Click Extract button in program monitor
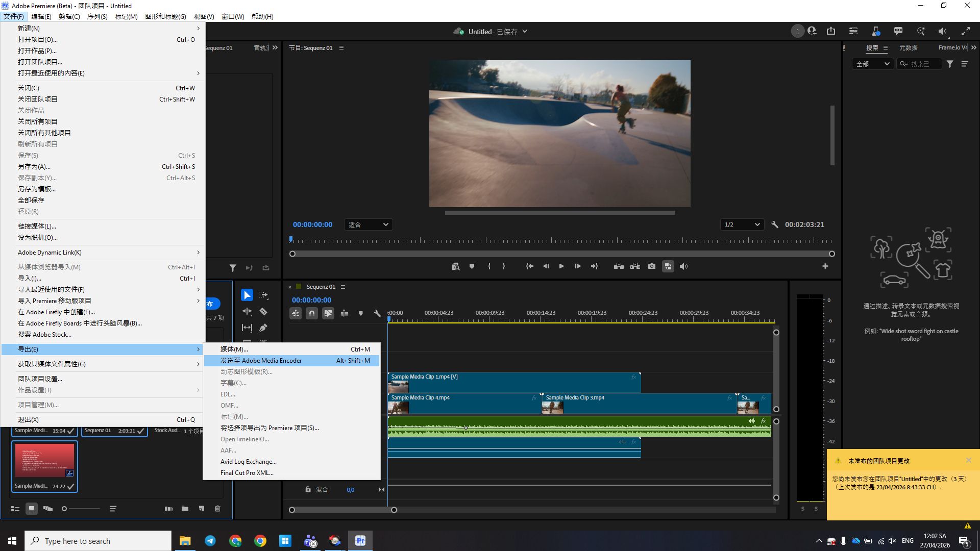The width and height of the screenshot is (980, 551). click(x=635, y=266)
